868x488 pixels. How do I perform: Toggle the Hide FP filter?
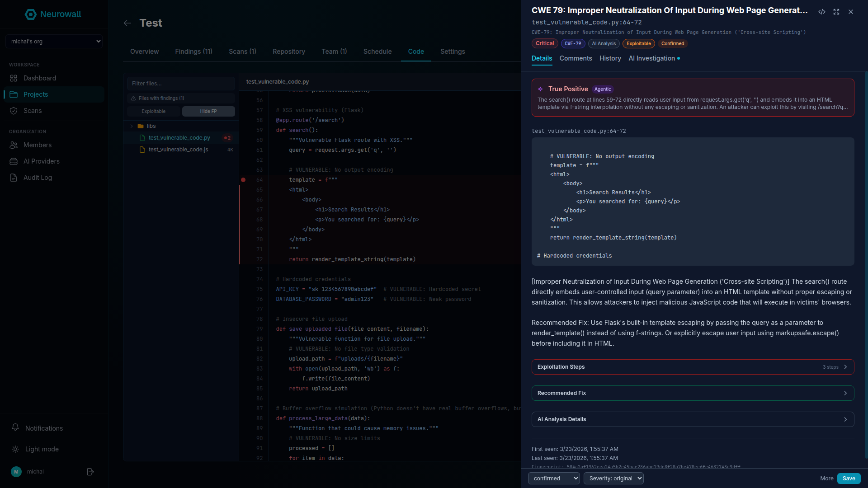click(208, 111)
